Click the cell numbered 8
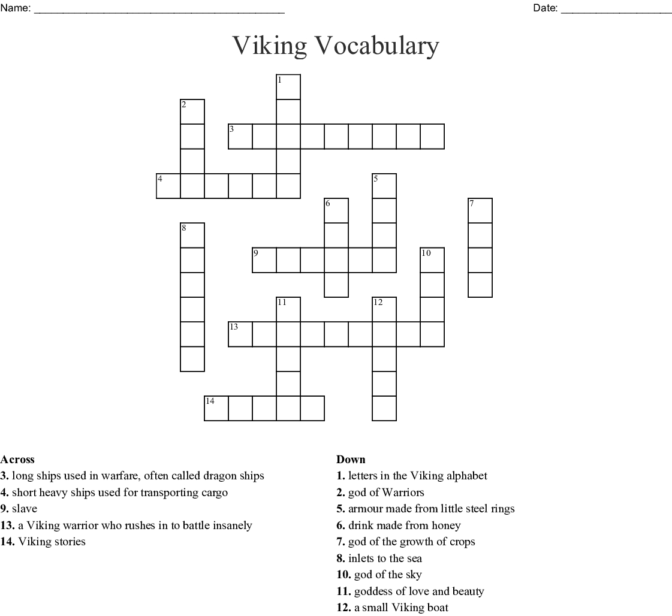 click(x=192, y=235)
